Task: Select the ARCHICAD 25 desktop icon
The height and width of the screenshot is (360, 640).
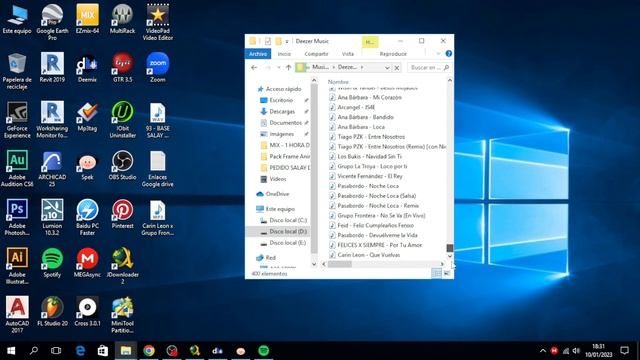Action: click(52, 169)
